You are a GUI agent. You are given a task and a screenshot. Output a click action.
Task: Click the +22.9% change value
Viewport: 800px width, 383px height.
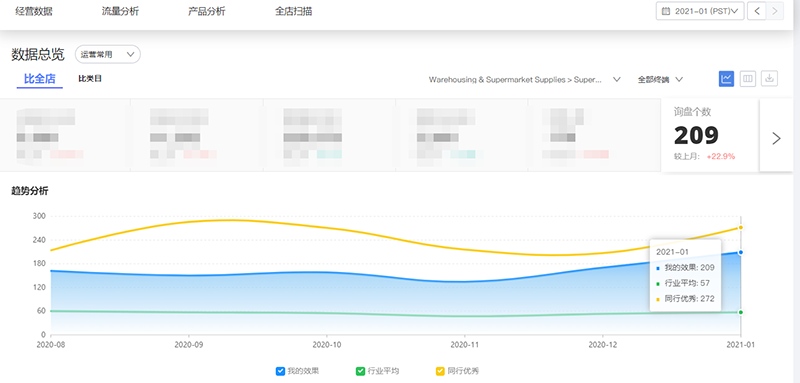click(x=720, y=157)
